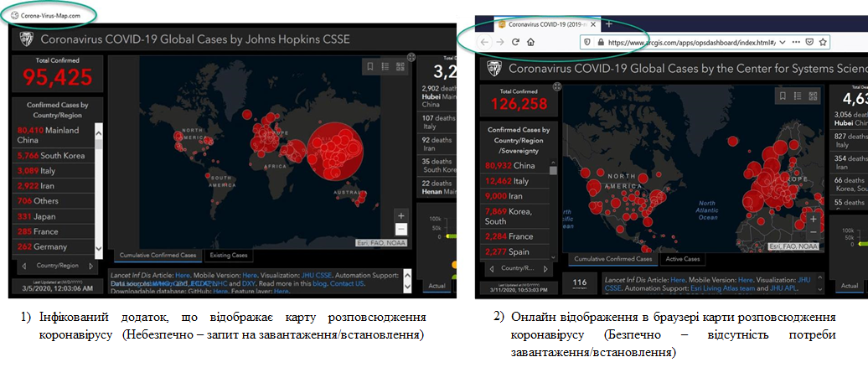
Task: Select 80,410 Mainland China in country list
Action: 52,135
